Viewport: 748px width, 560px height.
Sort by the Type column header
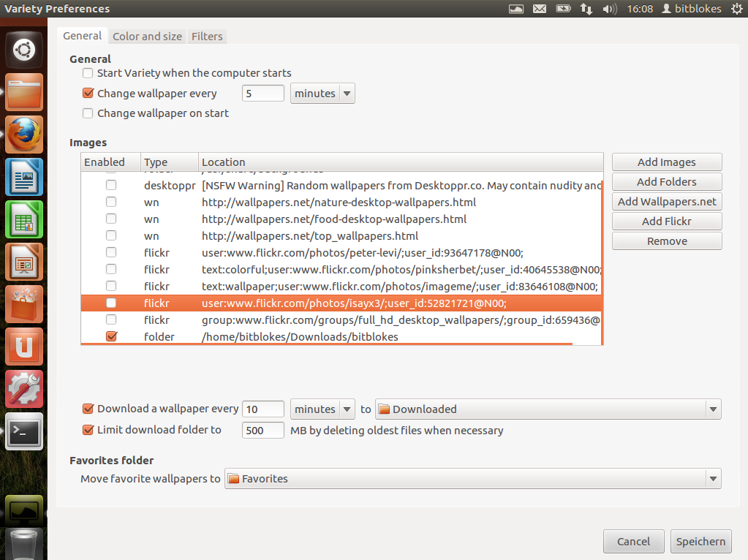(x=170, y=162)
